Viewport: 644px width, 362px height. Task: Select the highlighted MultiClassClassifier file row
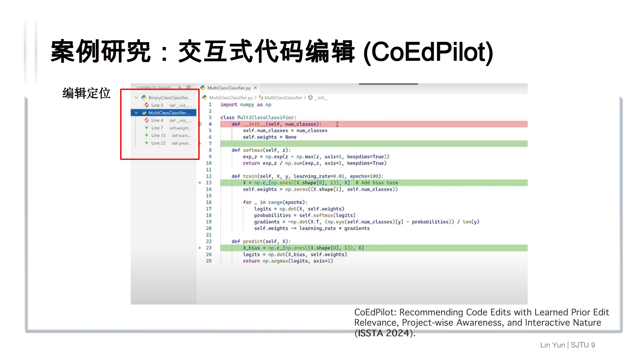click(x=164, y=113)
